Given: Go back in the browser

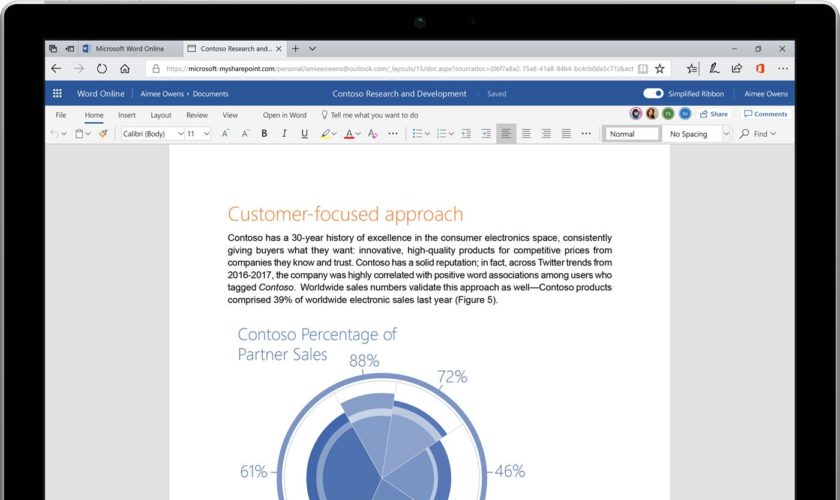Looking at the screenshot, I should click(56, 69).
